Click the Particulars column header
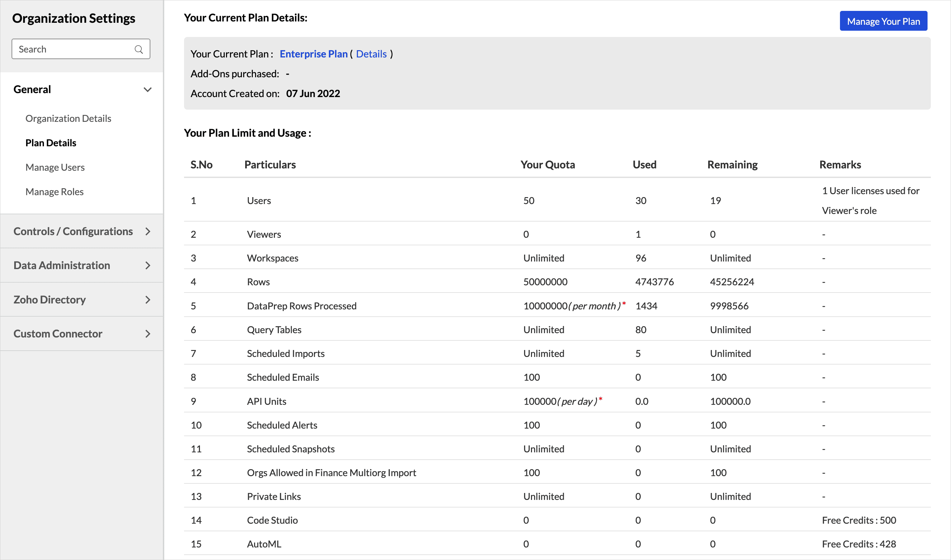 coord(270,165)
